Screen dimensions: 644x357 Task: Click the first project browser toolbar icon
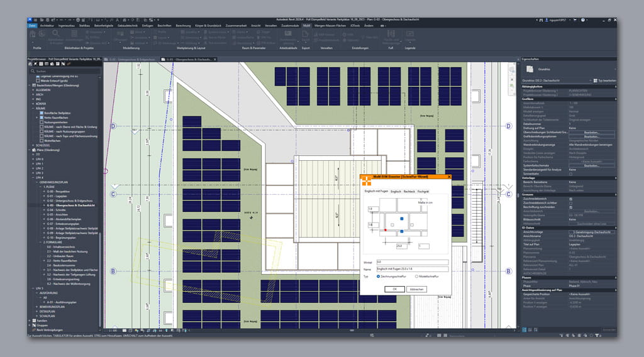30,64
